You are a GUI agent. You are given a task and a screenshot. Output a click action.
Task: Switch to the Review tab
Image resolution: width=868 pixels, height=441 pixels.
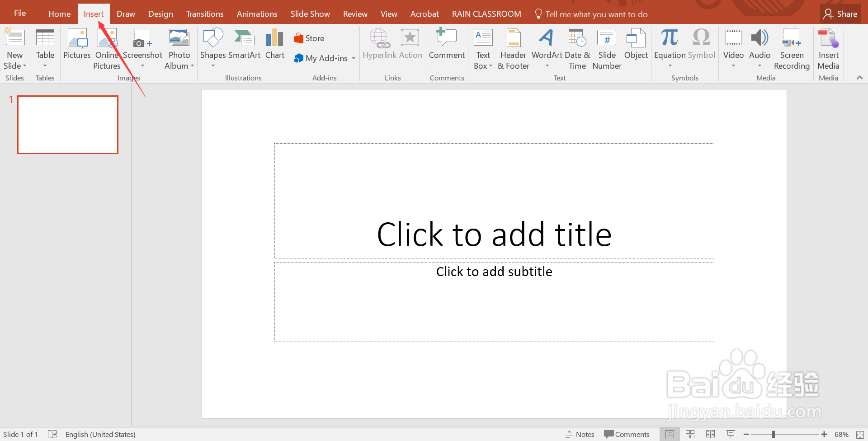pyautogui.click(x=355, y=14)
